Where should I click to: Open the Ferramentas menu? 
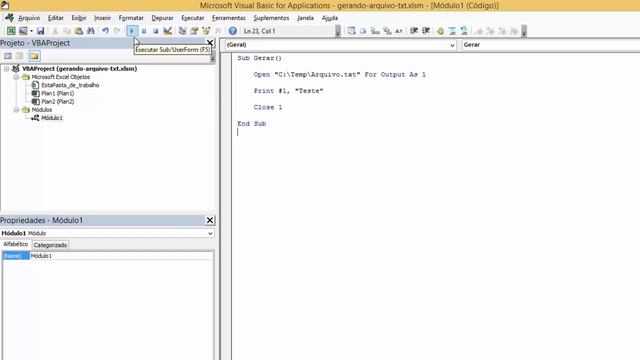(x=229, y=18)
